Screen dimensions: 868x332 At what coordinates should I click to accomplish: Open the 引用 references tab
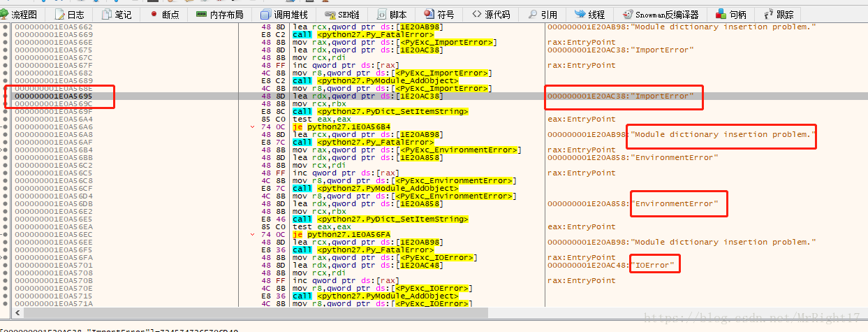(543, 14)
